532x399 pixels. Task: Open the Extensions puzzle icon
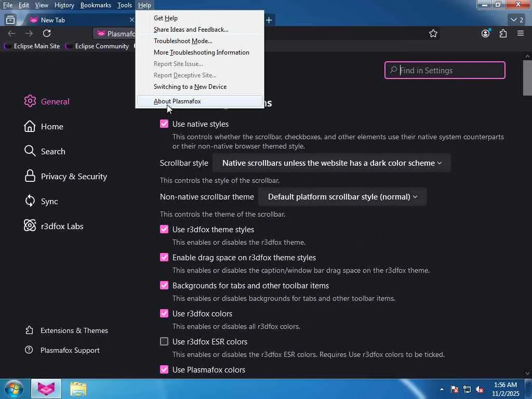tap(503, 33)
